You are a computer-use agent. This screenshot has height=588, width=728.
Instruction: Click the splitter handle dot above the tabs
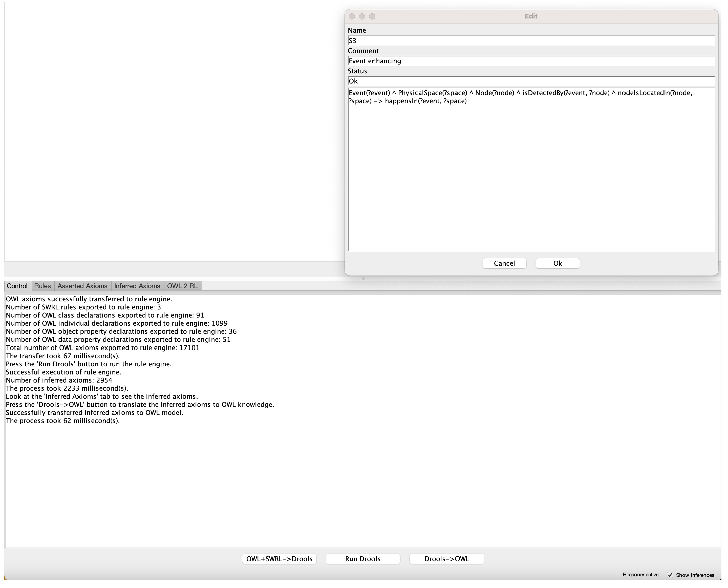363,279
